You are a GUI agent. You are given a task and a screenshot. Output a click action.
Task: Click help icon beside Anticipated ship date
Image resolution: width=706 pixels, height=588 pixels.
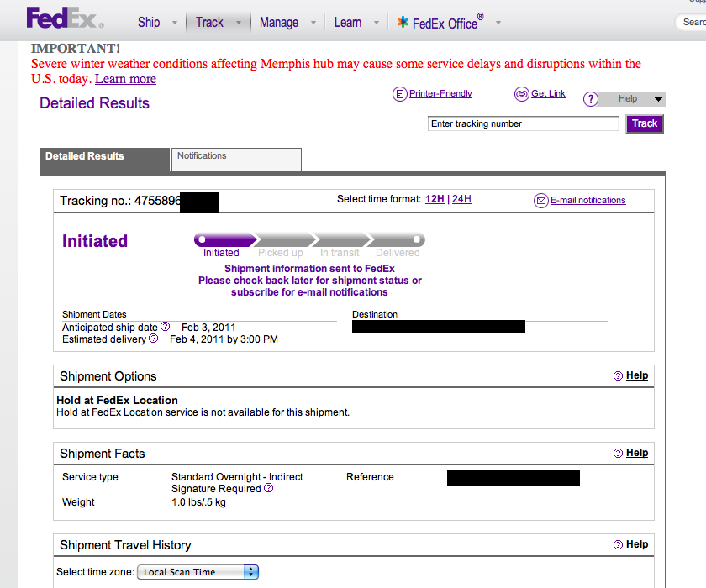[x=166, y=326]
